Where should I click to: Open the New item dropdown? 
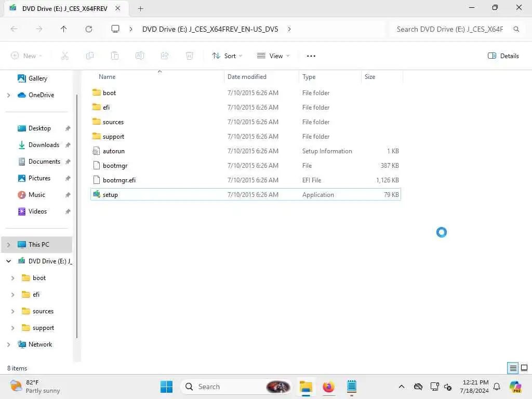point(26,56)
